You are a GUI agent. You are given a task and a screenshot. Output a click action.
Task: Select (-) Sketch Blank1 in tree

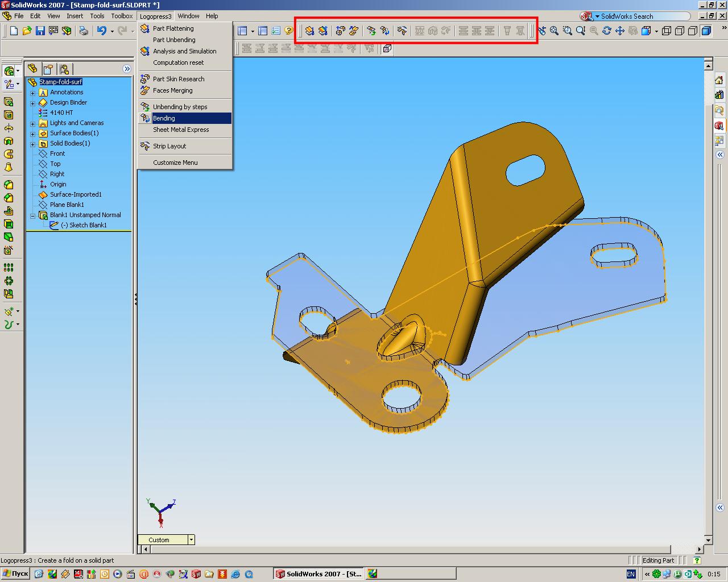coord(84,225)
